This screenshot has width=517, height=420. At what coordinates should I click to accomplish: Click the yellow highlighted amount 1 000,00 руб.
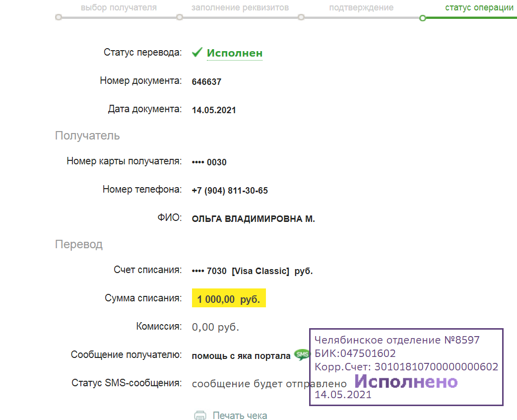pyautogui.click(x=229, y=299)
